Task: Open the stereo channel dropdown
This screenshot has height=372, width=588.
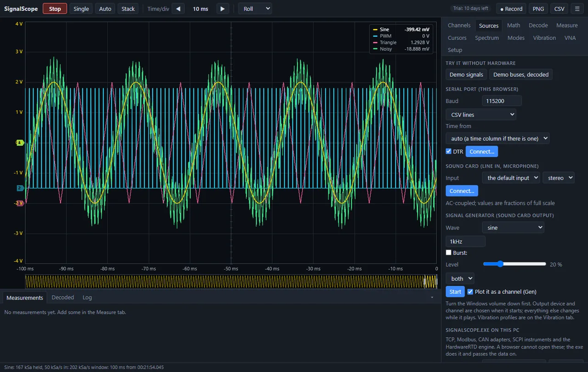Action: 559,177
